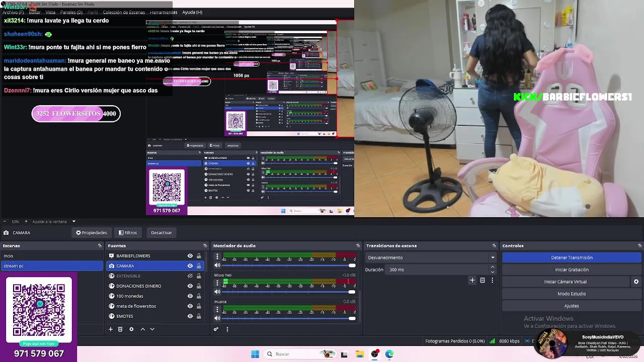This screenshot has width=644, height=362.
Task: Hide the DONACIONES DINERO source
Action: (x=190, y=286)
